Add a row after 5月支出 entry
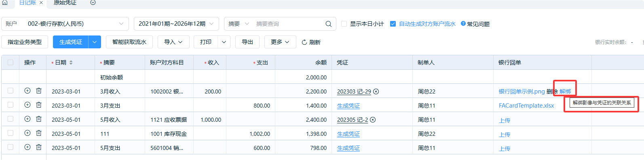The image size is (644, 160). coord(27,147)
